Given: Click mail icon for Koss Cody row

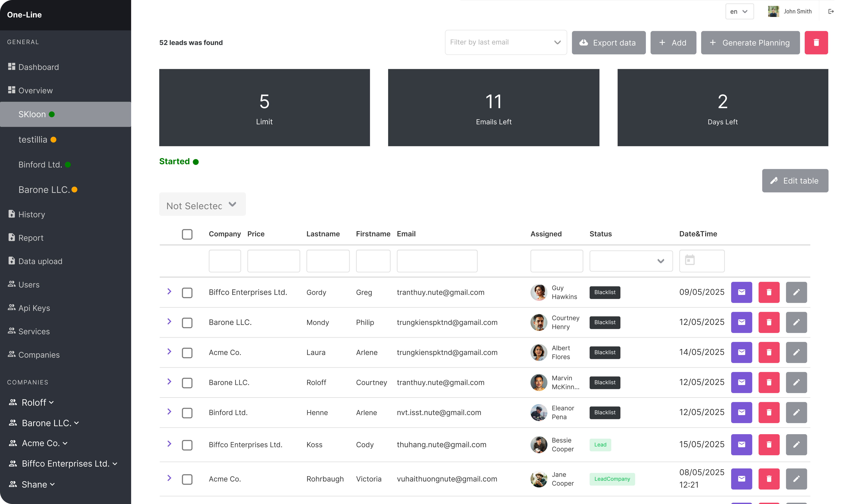Looking at the screenshot, I should coord(741,444).
